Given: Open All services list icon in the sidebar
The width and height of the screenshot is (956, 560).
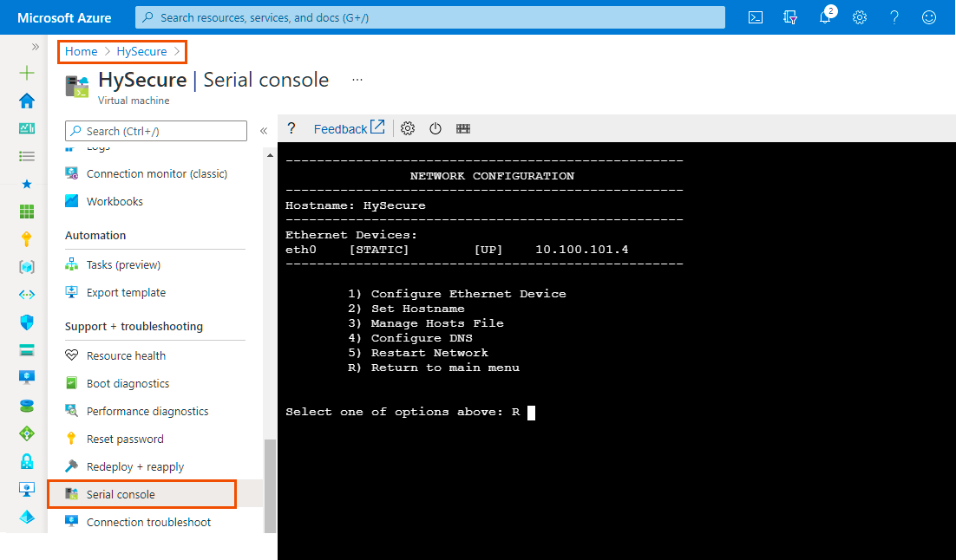Looking at the screenshot, I should point(27,157).
